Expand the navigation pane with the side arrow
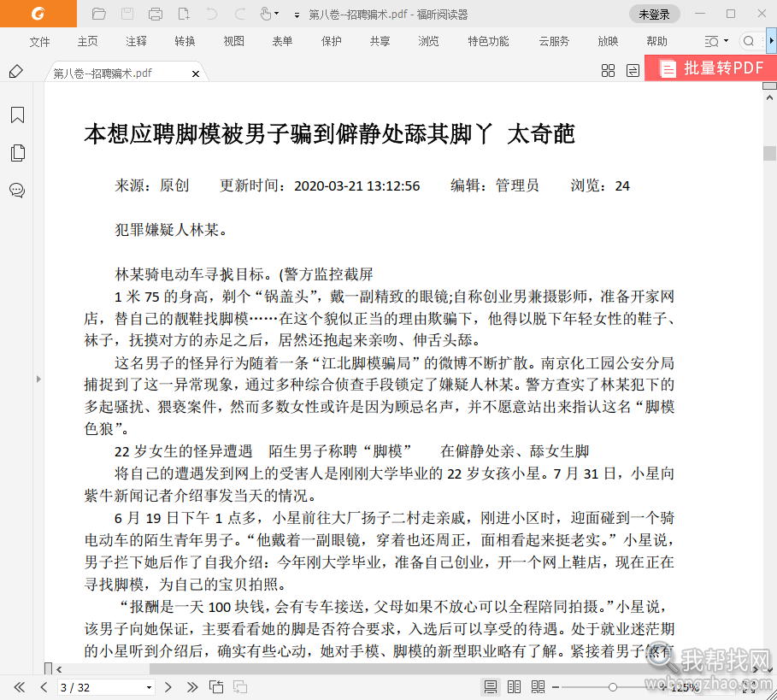This screenshot has width=777, height=700. point(38,379)
